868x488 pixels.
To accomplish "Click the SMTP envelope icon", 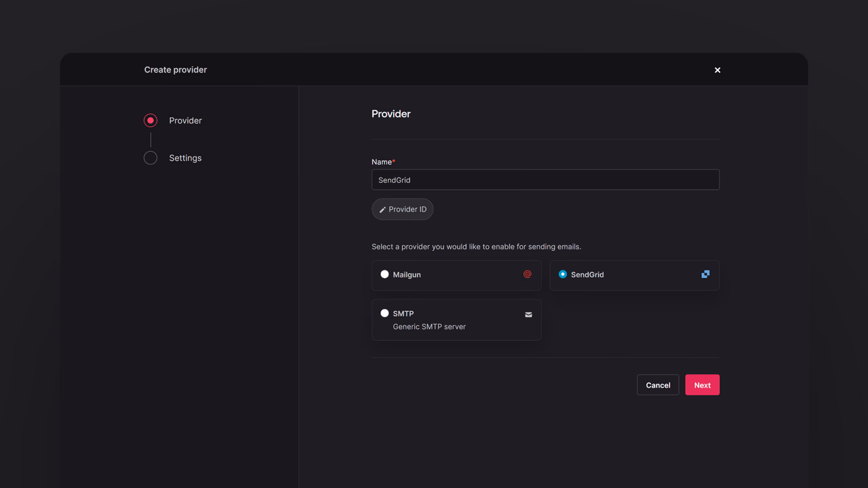I will [x=528, y=314].
